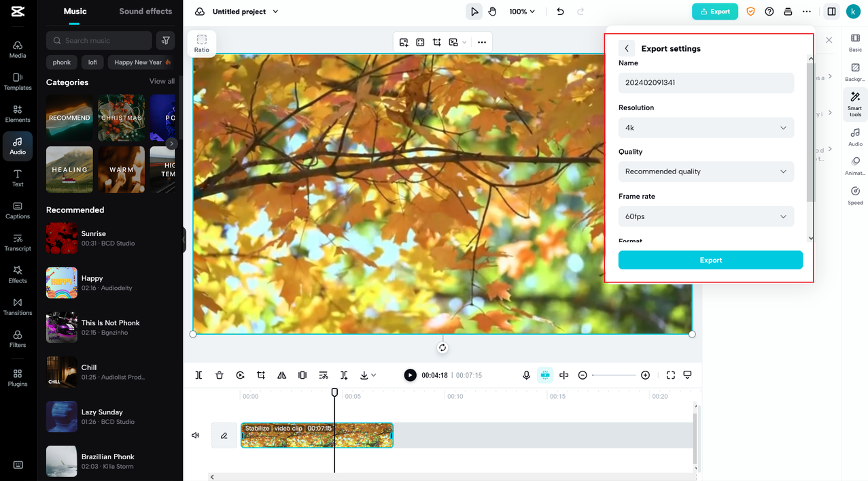Click the mirror flip tool

coord(281,375)
